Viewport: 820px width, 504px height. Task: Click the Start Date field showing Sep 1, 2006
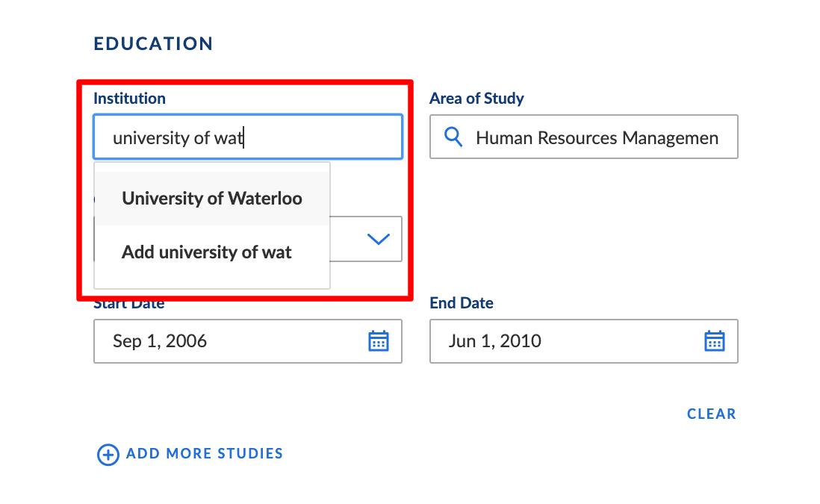pyautogui.click(x=248, y=341)
